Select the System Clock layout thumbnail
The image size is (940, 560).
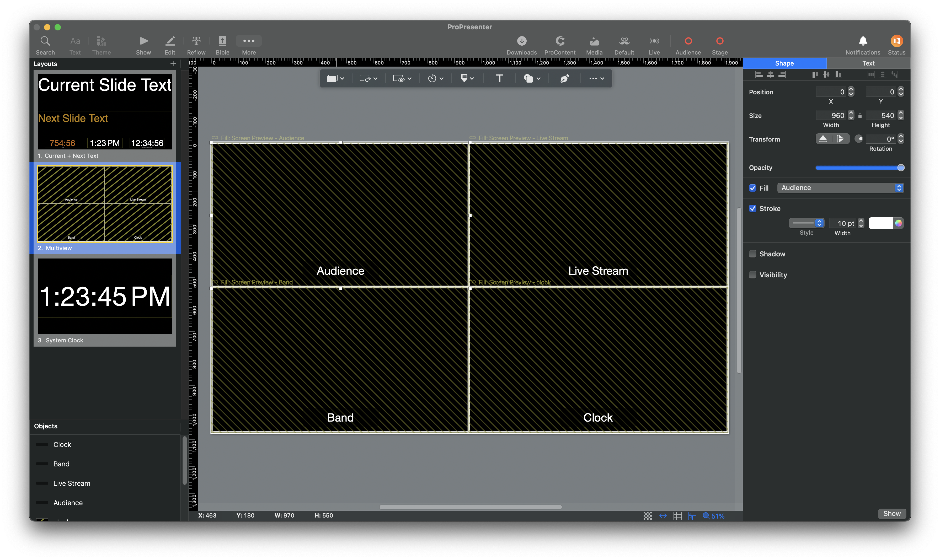point(105,296)
